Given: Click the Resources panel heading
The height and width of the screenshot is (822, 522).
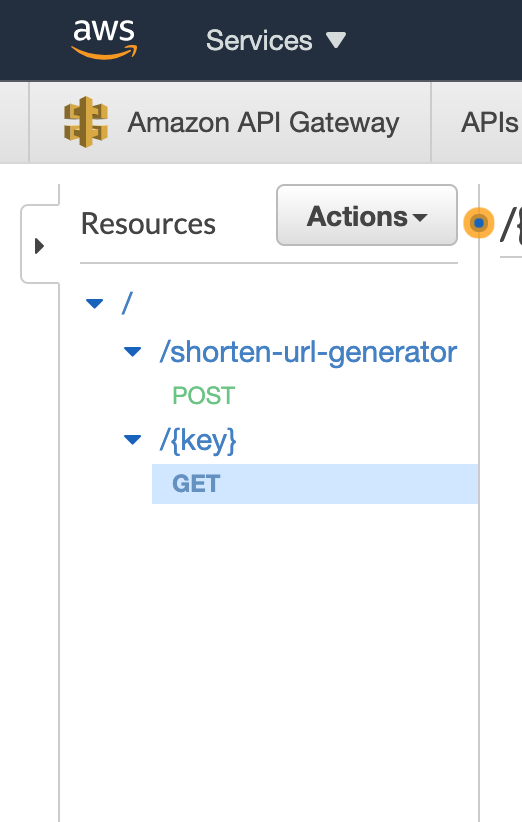Looking at the screenshot, I should click(148, 224).
